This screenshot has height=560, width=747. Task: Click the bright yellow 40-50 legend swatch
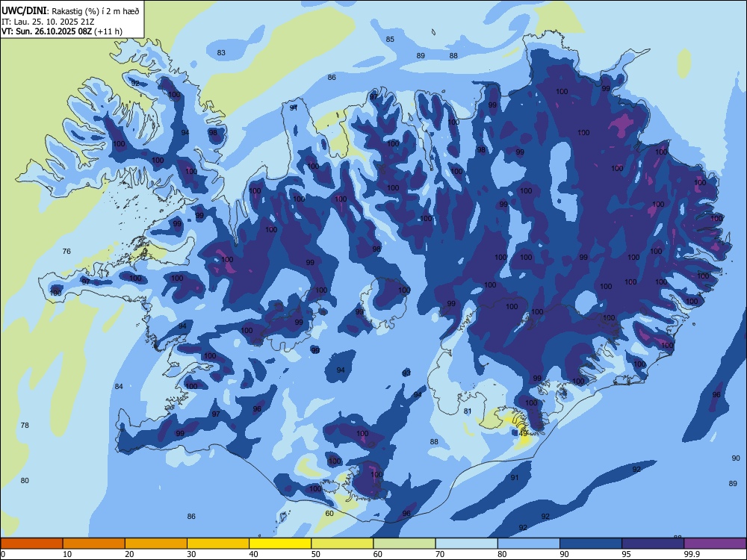[280, 544]
